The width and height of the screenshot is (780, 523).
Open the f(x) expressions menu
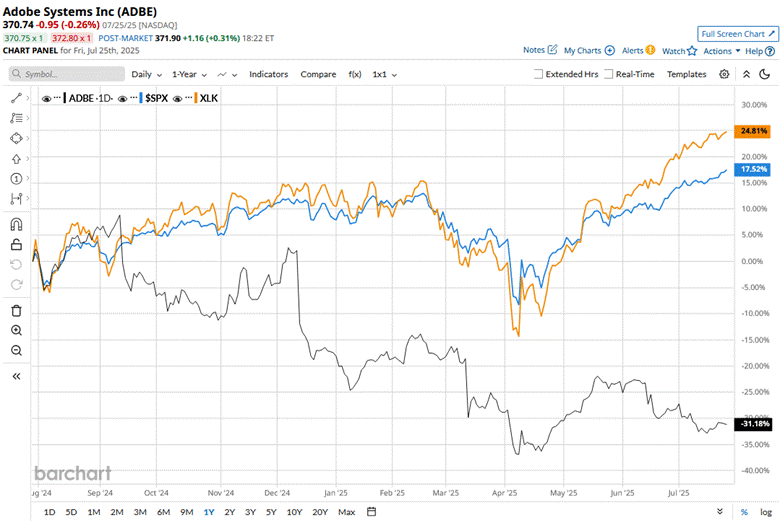tap(355, 74)
